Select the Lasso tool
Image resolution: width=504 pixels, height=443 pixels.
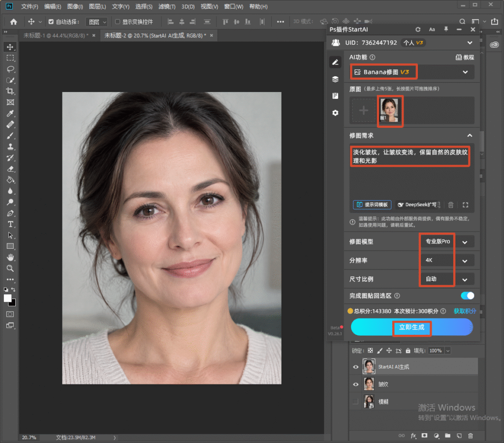tap(10, 69)
